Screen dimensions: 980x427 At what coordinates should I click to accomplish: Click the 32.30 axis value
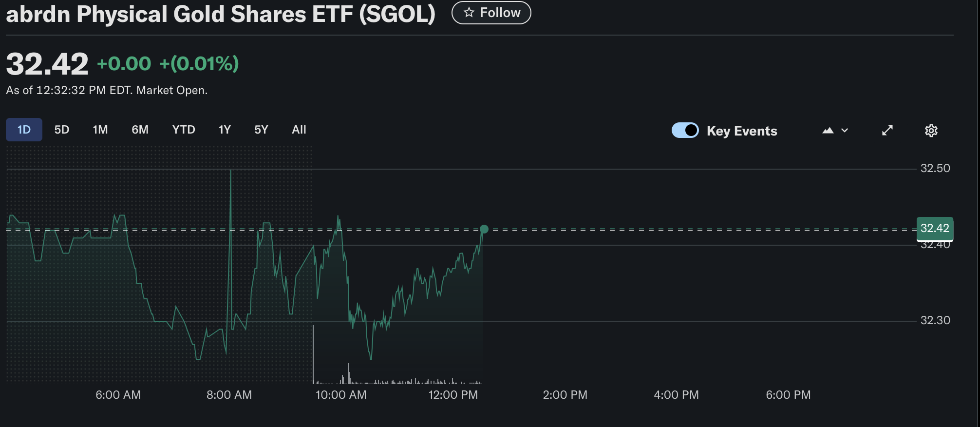tap(935, 320)
